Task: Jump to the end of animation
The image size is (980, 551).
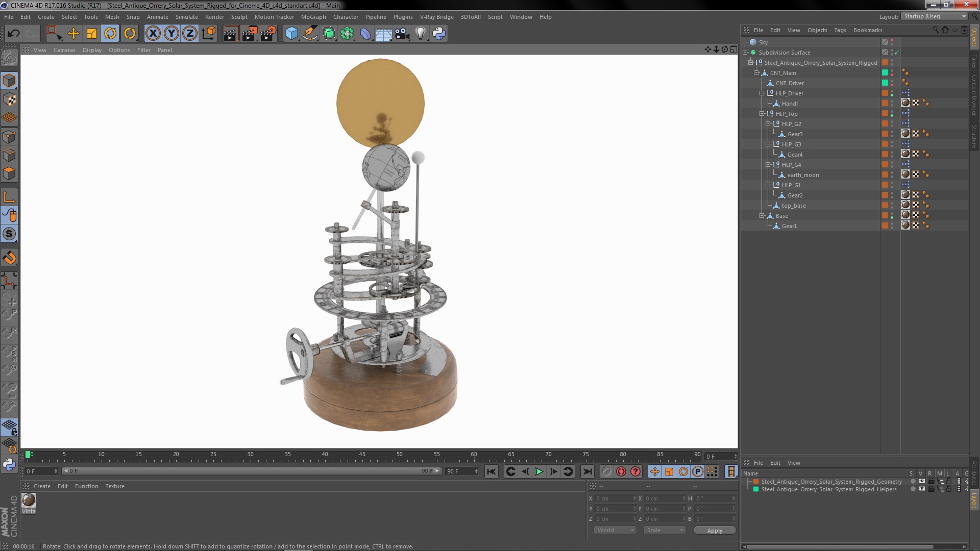Action: point(587,472)
